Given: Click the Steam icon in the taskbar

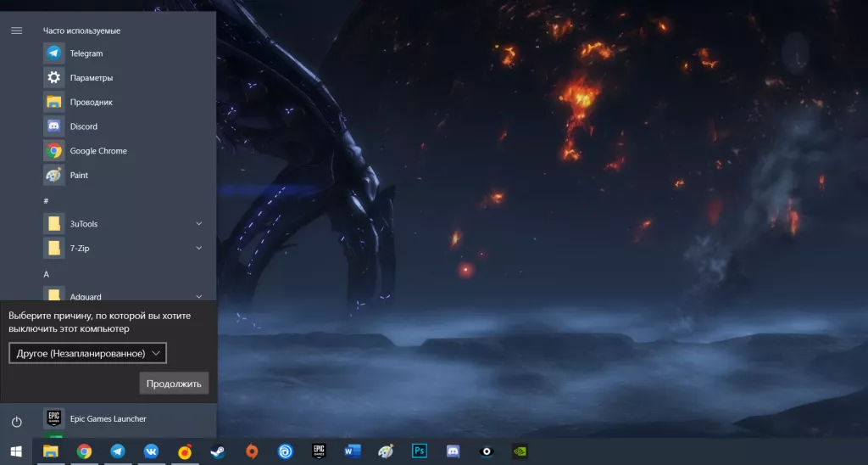Looking at the screenshot, I should pos(218,451).
